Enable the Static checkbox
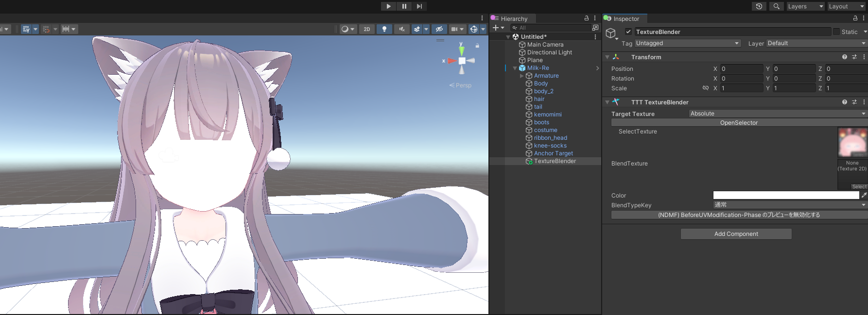Screen dimensions: 868x315 pos(836,32)
